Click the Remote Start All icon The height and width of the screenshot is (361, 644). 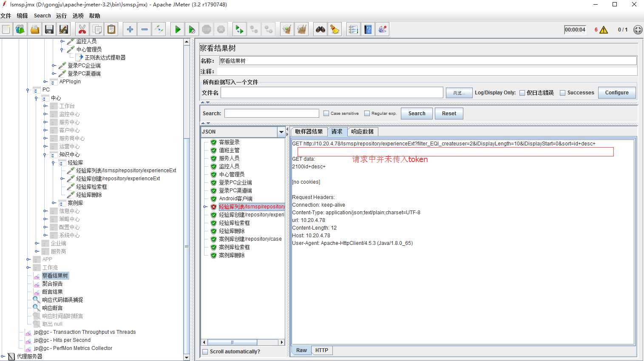pyautogui.click(x=239, y=29)
